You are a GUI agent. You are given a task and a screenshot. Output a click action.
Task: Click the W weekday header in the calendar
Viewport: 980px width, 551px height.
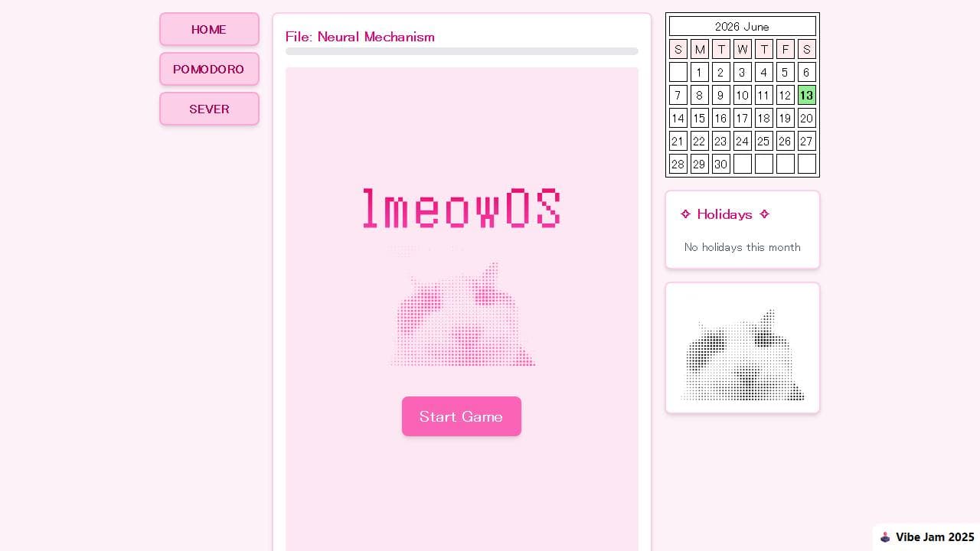pos(743,49)
